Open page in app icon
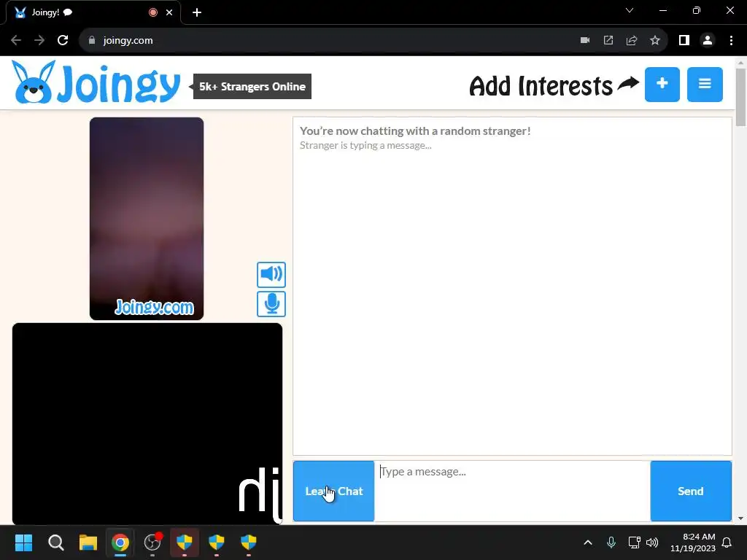 (608, 41)
